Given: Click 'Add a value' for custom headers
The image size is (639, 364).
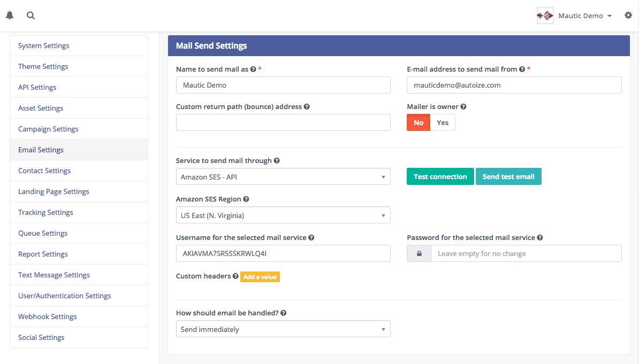Looking at the screenshot, I should click(x=260, y=277).
